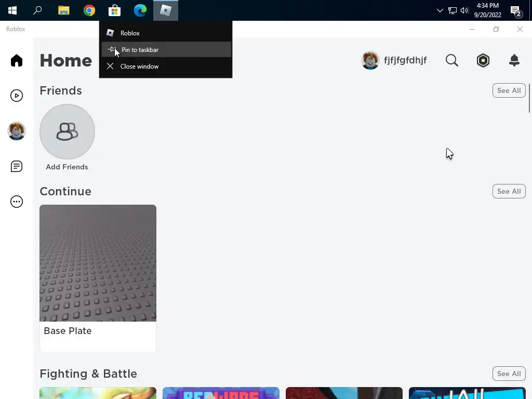Screen dimensions: 532x399
Task: Launch Microsoft Edge from taskbar
Action: pos(140,10)
